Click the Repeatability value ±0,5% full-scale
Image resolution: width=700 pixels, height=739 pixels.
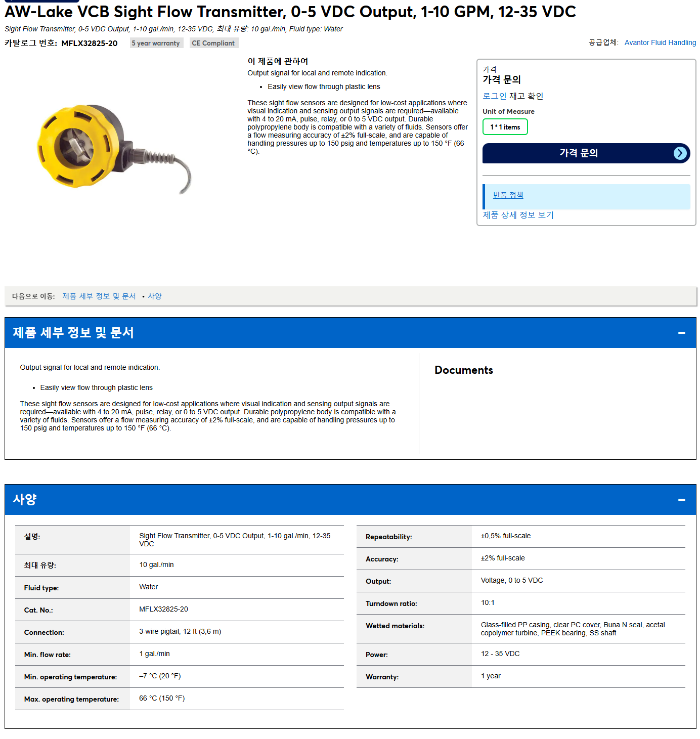pyautogui.click(x=506, y=536)
